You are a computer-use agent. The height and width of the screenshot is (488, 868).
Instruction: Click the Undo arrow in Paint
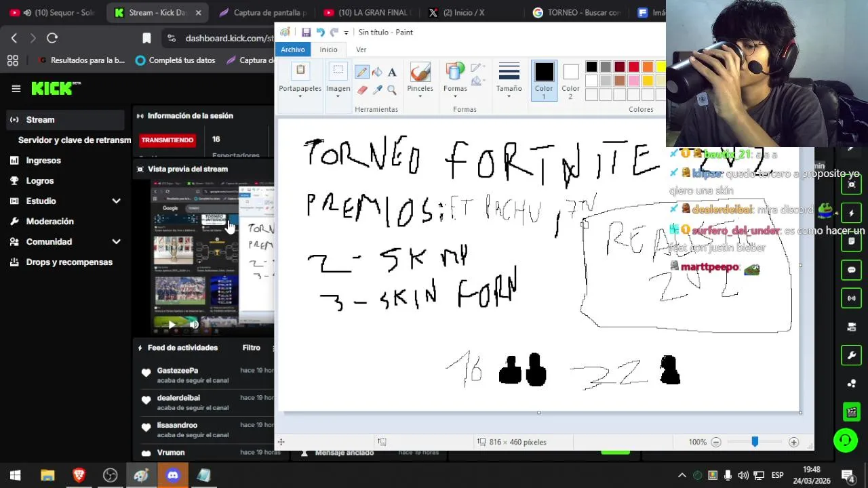click(320, 32)
